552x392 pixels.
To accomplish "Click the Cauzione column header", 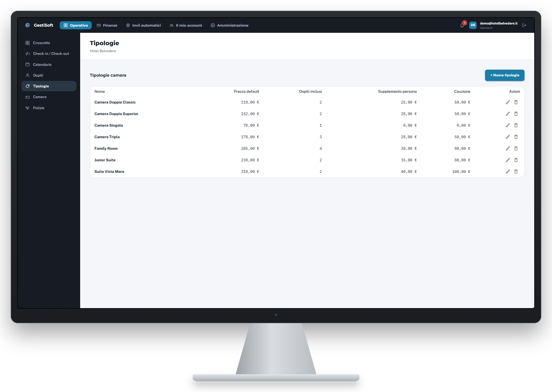I will (462, 91).
